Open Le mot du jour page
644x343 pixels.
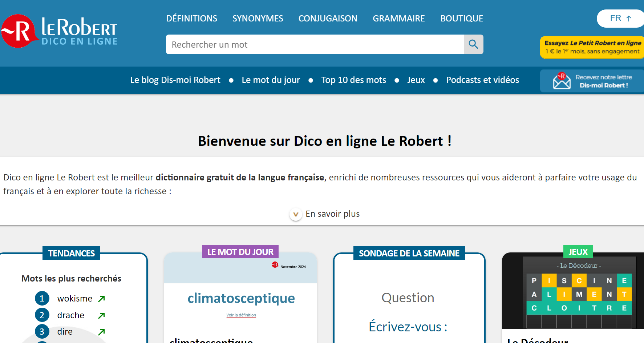tap(271, 80)
